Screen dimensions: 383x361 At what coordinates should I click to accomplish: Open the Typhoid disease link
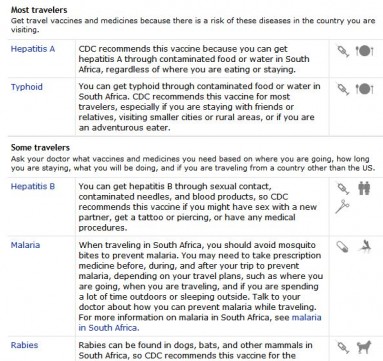click(27, 87)
